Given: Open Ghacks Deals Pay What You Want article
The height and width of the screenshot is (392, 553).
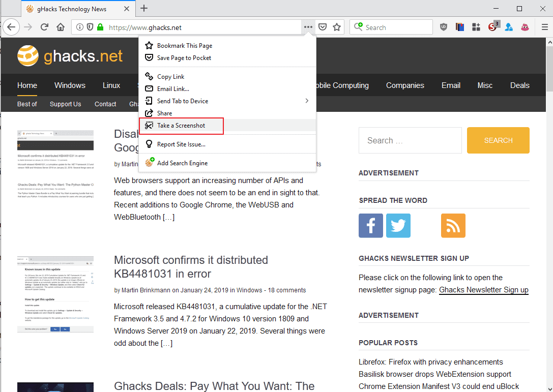Looking at the screenshot, I should click(x=214, y=386).
